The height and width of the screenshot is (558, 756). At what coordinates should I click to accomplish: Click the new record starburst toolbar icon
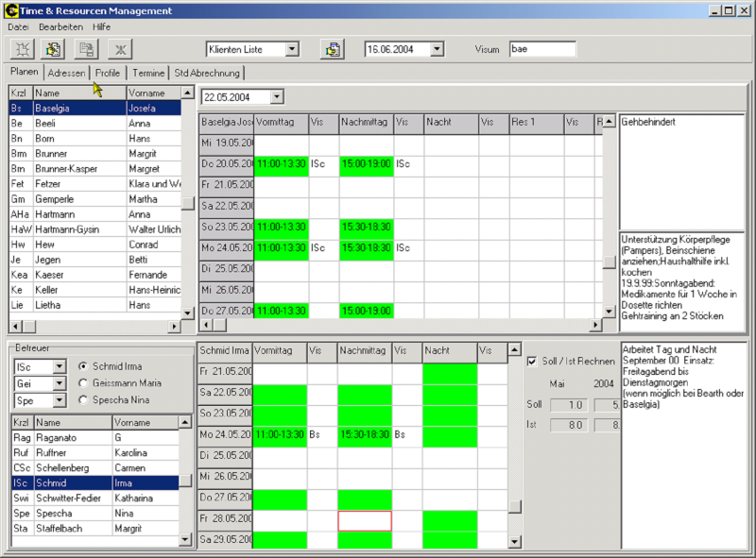point(23,49)
